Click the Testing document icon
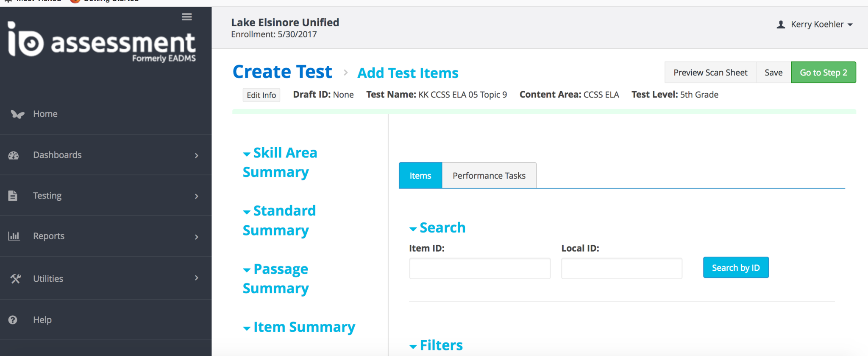868x356 pixels. [x=13, y=196]
